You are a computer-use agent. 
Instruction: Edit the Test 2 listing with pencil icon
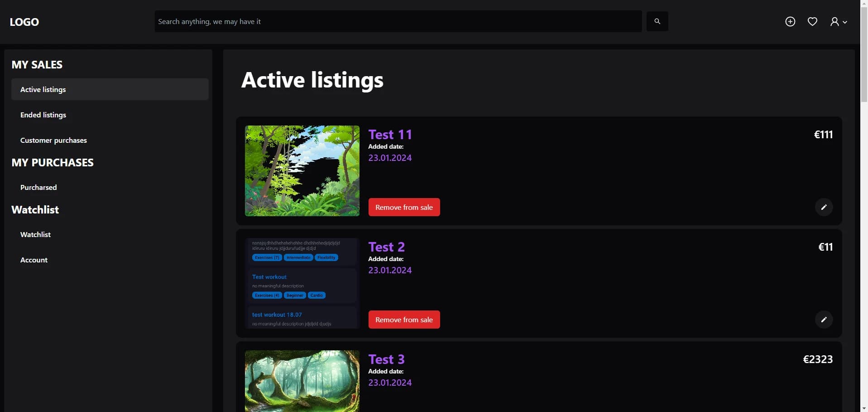(824, 320)
